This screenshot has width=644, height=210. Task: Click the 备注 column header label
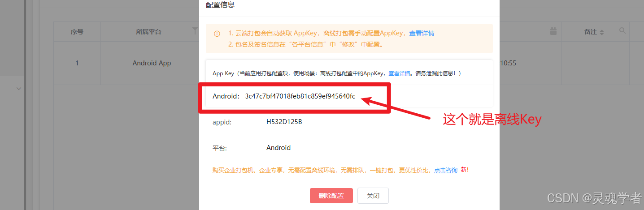(590, 32)
